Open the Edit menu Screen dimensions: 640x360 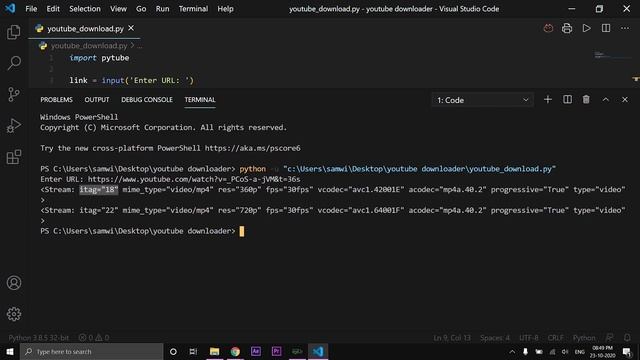(x=53, y=9)
